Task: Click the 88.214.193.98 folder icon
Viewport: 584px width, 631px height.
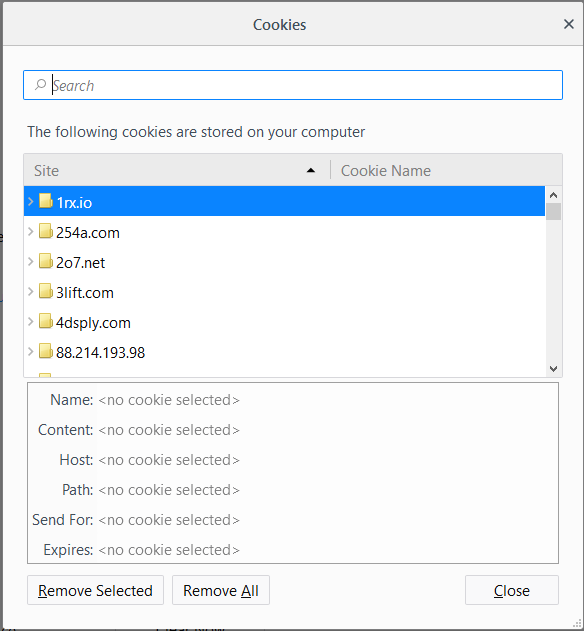Action: point(45,351)
